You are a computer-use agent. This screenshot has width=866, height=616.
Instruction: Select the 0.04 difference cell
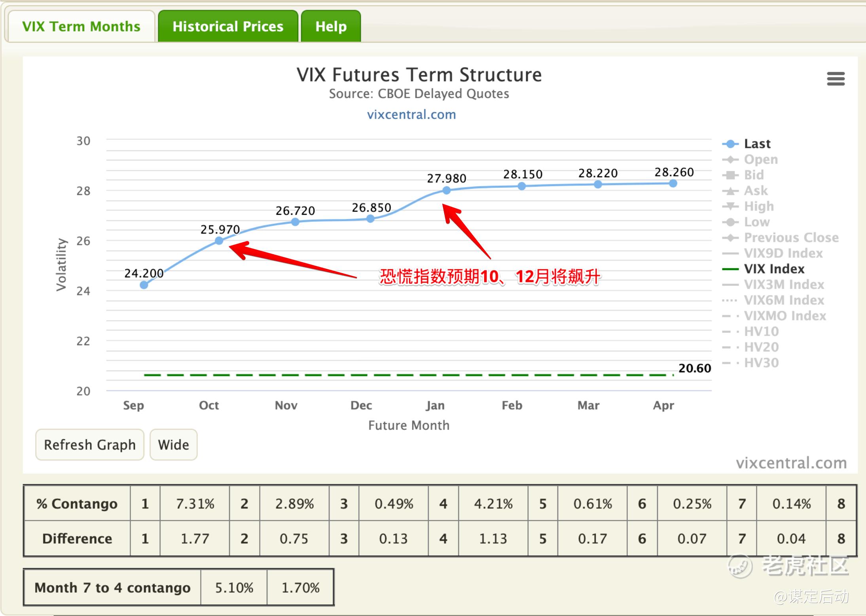point(792,539)
